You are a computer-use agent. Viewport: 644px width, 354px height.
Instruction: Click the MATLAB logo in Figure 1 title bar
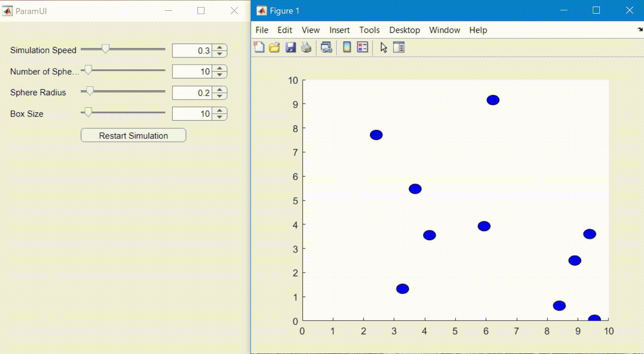coord(261,10)
